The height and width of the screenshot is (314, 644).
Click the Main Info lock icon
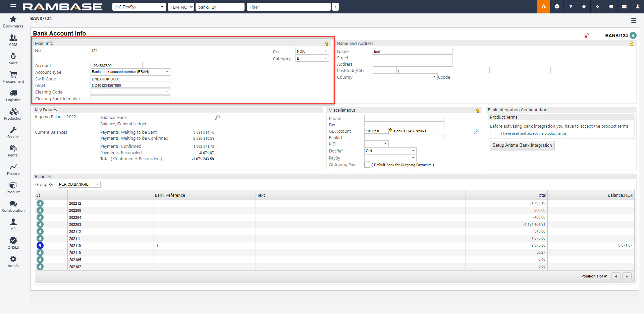[x=326, y=44]
